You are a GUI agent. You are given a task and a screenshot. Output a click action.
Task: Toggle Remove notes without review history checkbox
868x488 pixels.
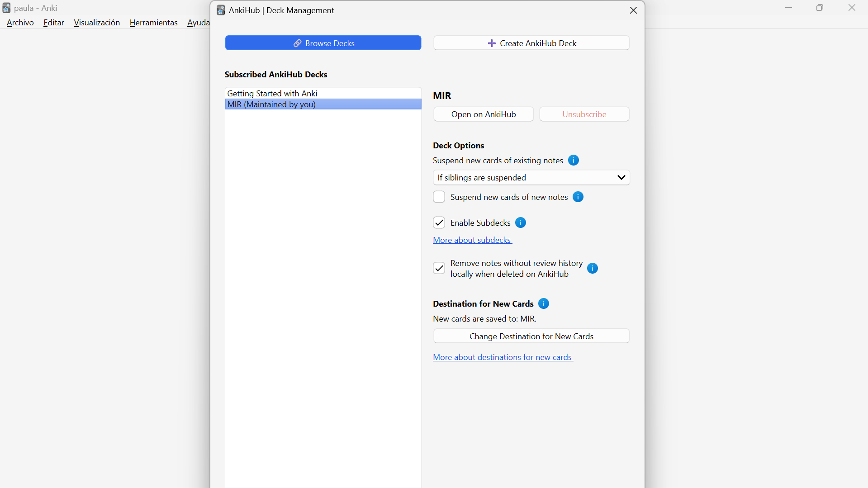(439, 268)
